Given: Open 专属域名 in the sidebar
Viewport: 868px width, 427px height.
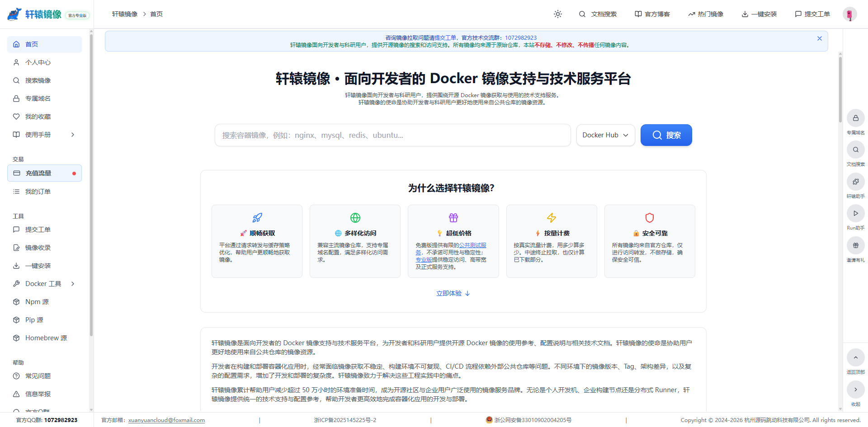Looking at the screenshot, I should click(44, 99).
